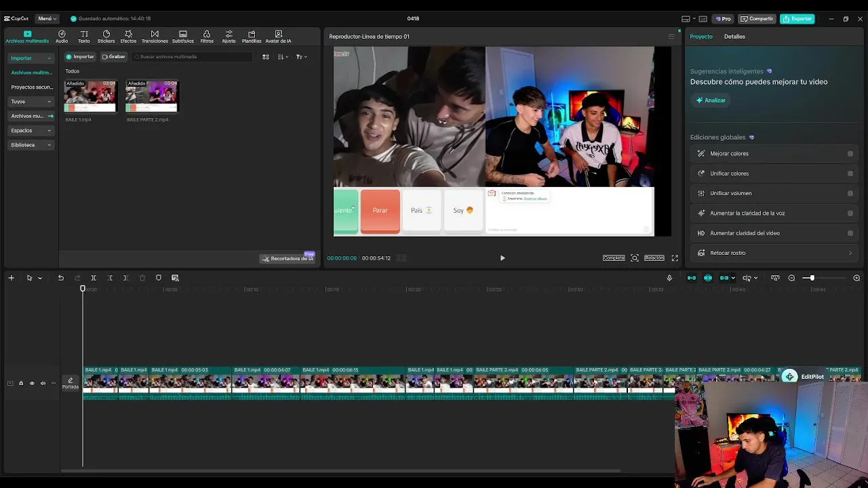Toggle Aumentar la claridad de la voz
Screen dimensions: 868x488
(x=850, y=213)
